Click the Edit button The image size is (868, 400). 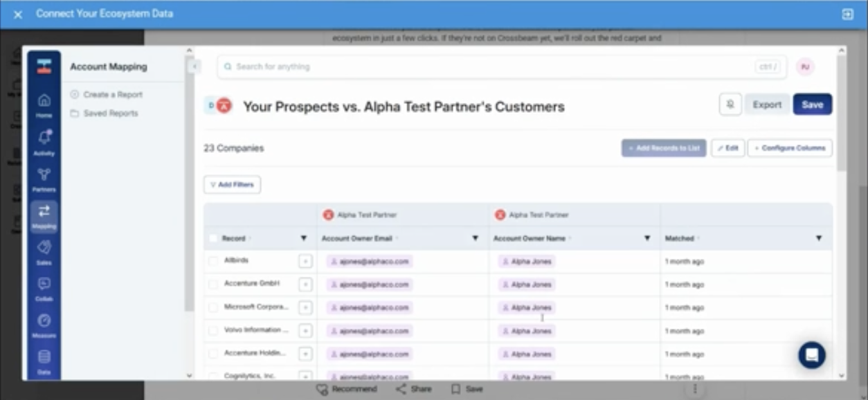pyautogui.click(x=727, y=148)
